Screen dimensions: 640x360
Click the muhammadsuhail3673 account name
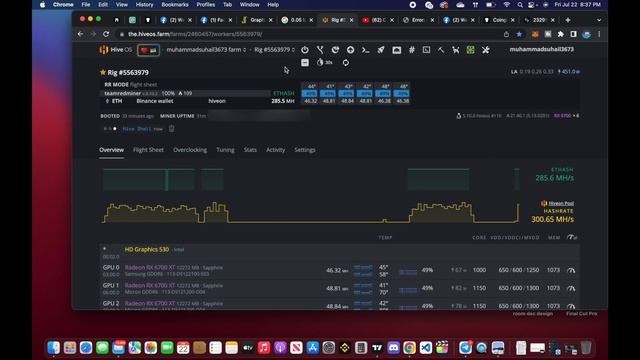coord(542,49)
